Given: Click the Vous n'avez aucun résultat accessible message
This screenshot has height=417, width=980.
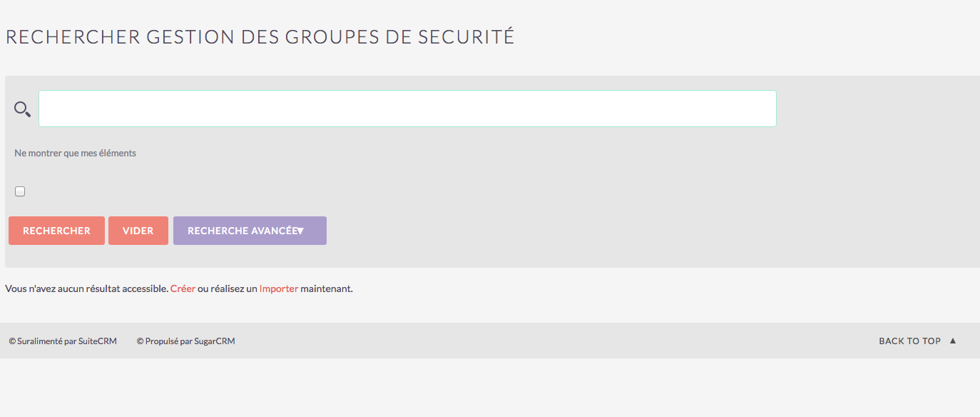Looking at the screenshot, I should tap(86, 288).
